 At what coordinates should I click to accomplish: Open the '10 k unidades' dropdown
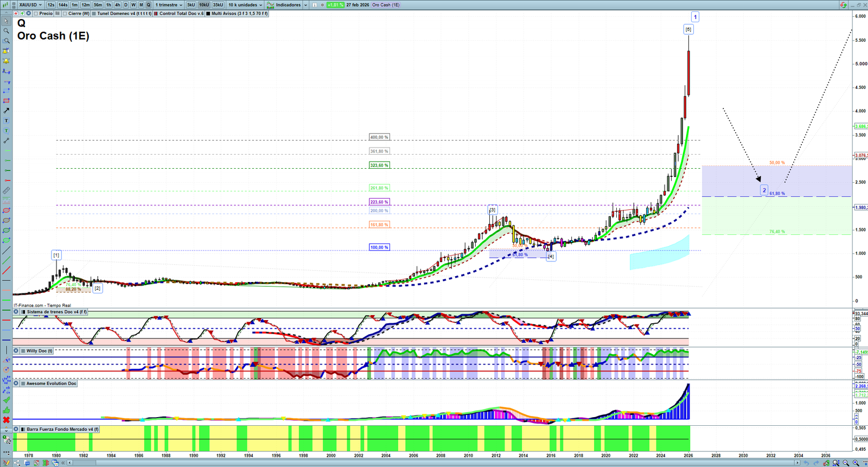(245, 5)
